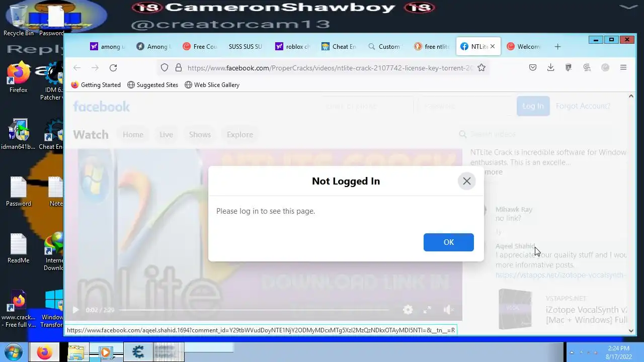The height and width of the screenshot is (362, 644).
Task: Go back using the back arrow
Action: [x=77, y=68]
